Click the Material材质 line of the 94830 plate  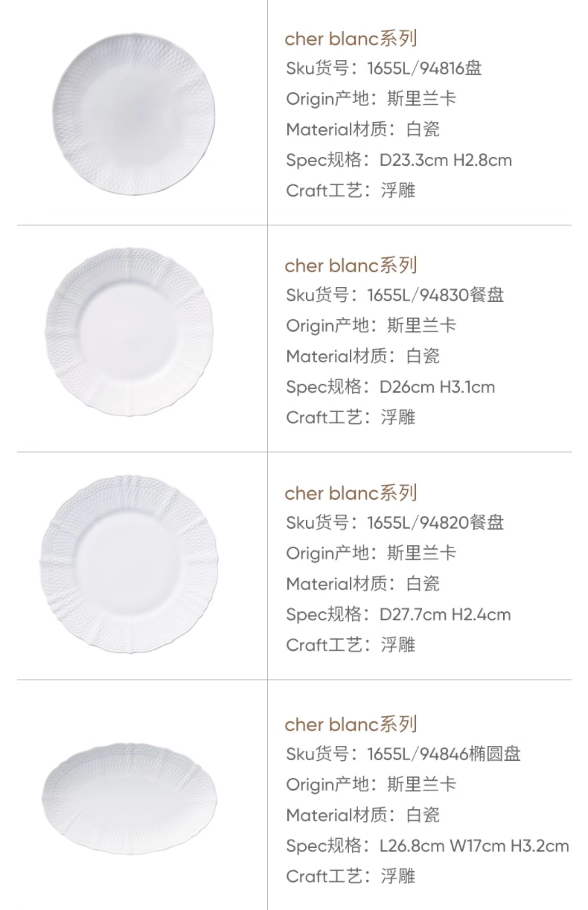point(363,356)
